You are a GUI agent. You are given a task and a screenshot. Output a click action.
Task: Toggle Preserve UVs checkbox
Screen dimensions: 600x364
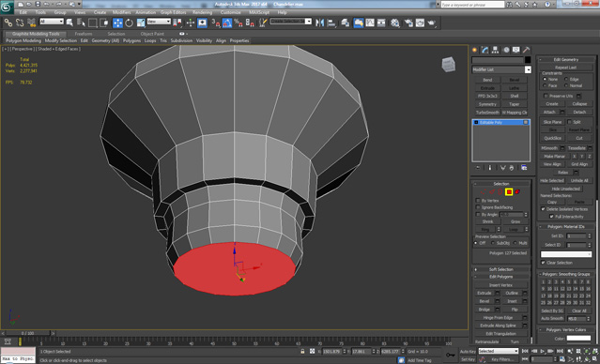(x=546, y=96)
